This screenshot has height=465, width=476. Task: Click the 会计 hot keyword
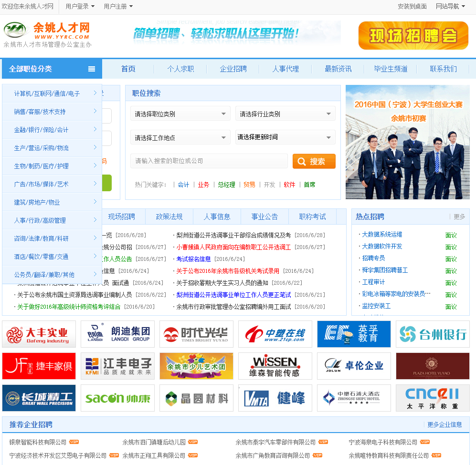(183, 185)
